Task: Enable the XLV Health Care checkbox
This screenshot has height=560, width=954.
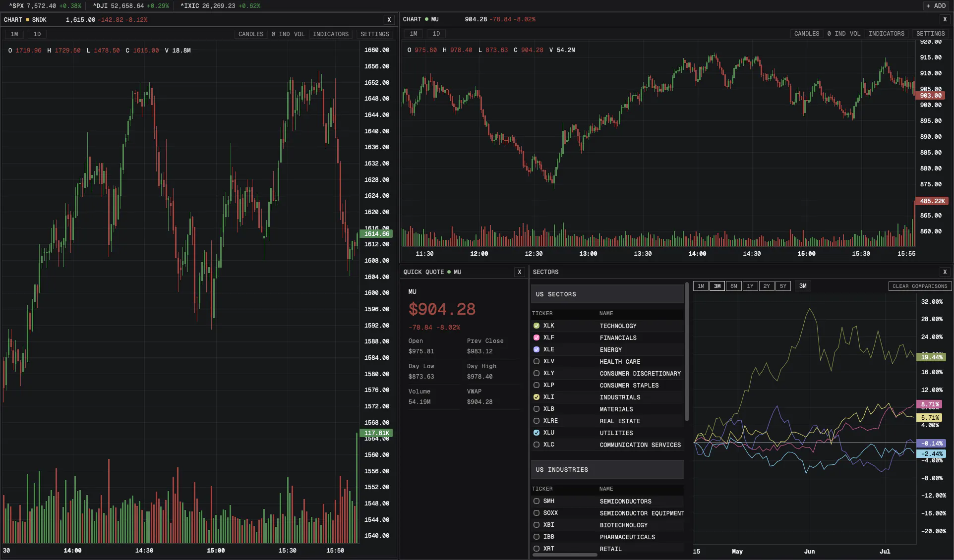Action: pos(537,361)
